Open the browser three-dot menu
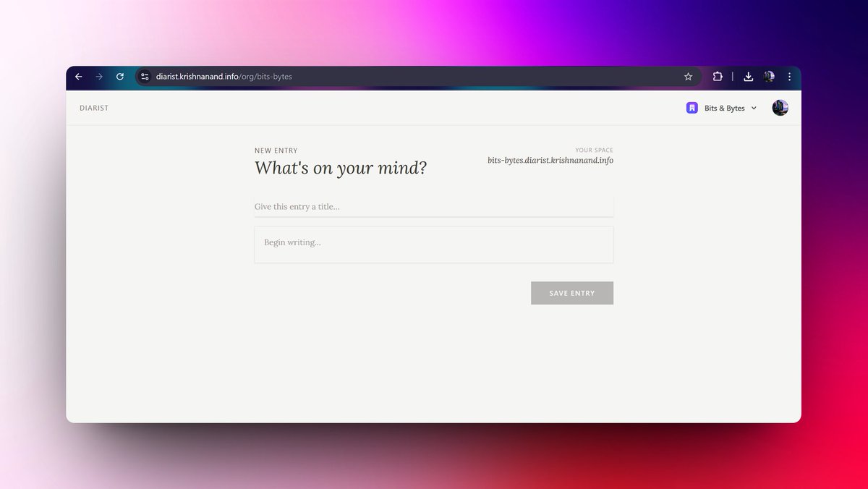Viewport: 868px width, 489px height. point(789,77)
